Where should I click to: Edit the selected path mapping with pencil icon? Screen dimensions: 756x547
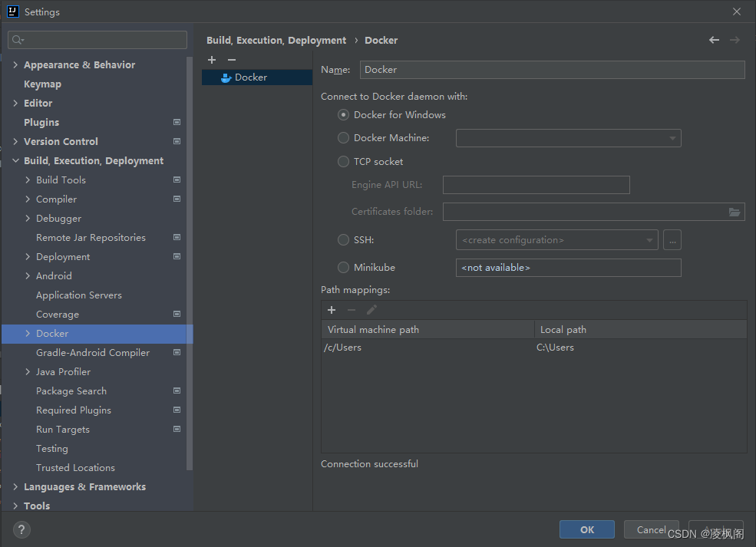coord(373,310)
